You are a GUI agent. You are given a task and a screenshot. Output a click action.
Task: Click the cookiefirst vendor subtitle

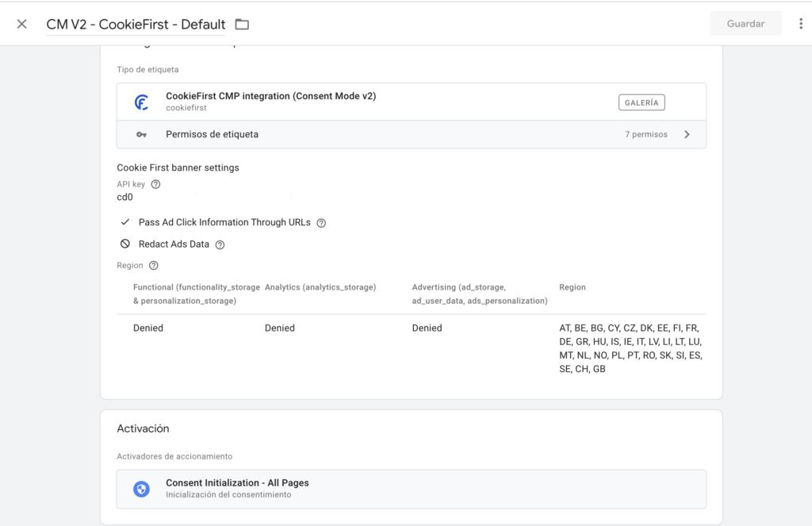[x=186, y=108]
